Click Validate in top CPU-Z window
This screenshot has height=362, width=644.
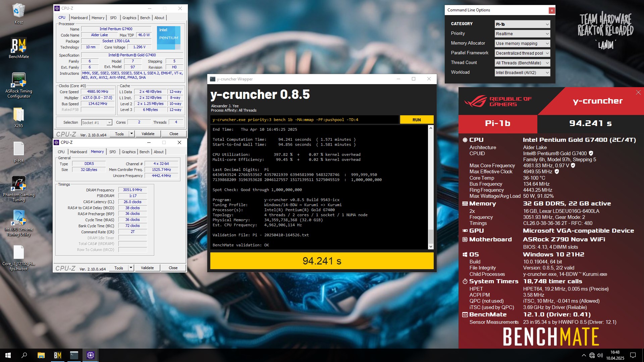(148, 134)
